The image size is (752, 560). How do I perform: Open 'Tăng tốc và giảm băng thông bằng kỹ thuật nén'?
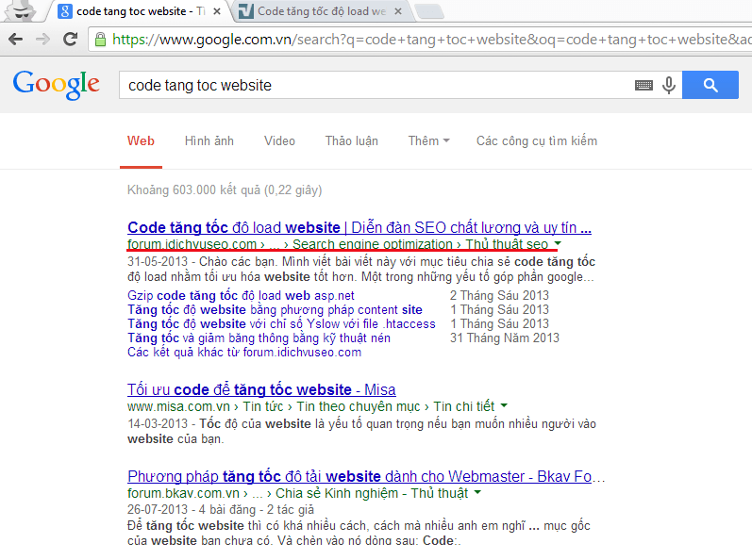click(x=259, y=338)
